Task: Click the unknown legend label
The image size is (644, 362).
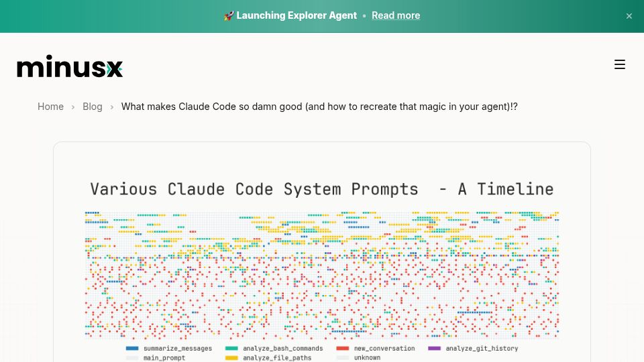Action: pos(367,358)
